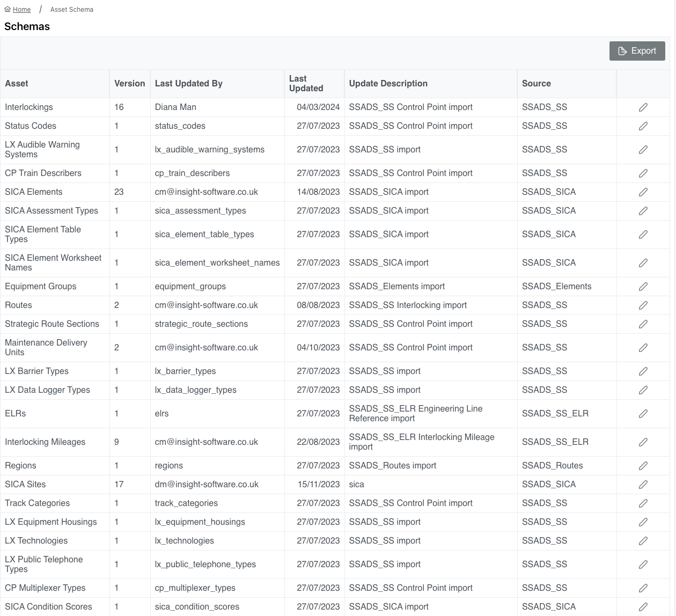Edit the Interlocking Mileages schema
Viewport: 676px width, 616px height.
[643, 442]
